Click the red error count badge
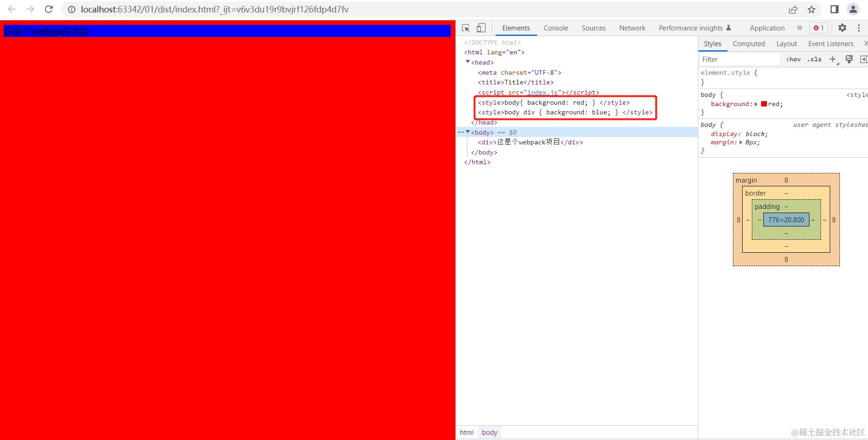The image size is (868, 440). 819,28
